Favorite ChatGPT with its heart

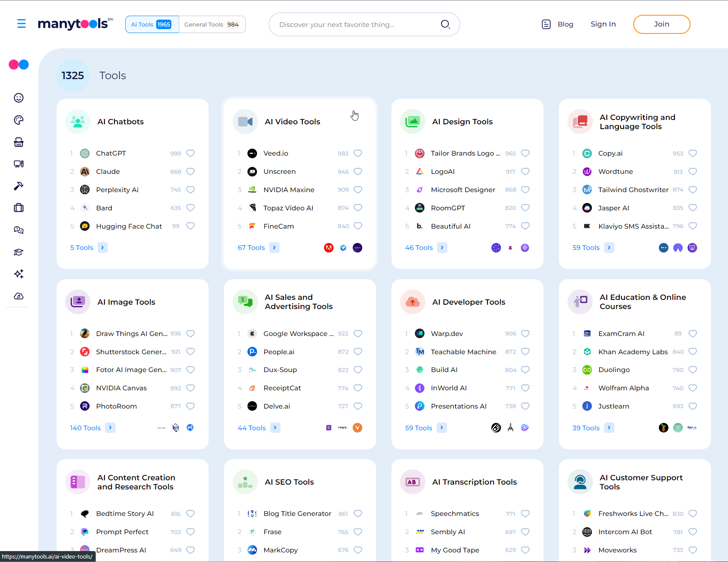pyautogui.click(x=190, y=153)
